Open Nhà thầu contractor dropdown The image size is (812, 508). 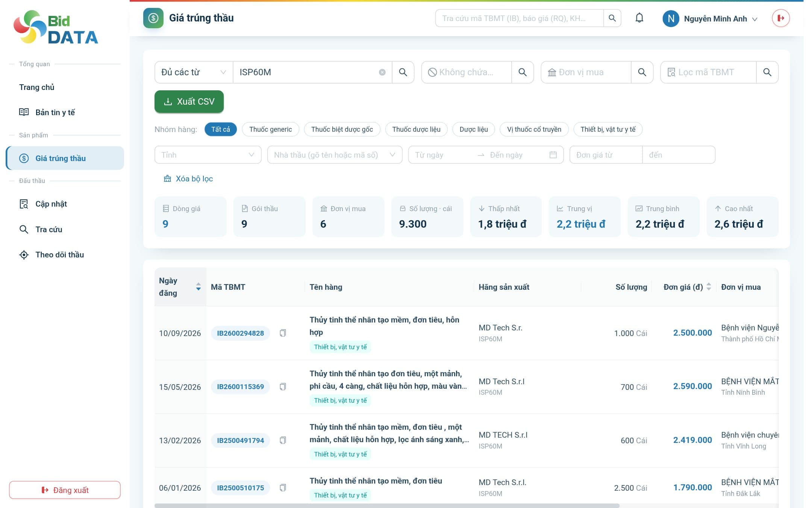pyautogui.click(x=335, y=155)
